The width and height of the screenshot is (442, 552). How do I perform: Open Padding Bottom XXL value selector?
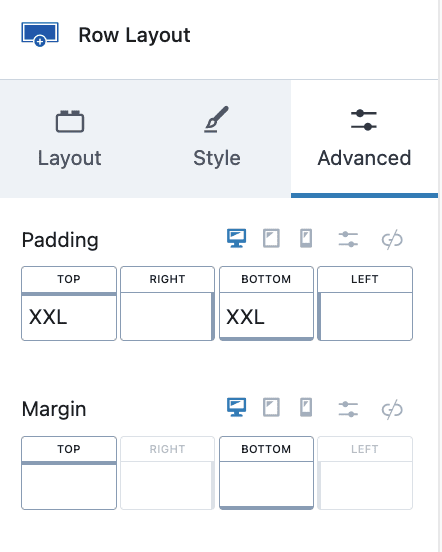coord(266,317)
